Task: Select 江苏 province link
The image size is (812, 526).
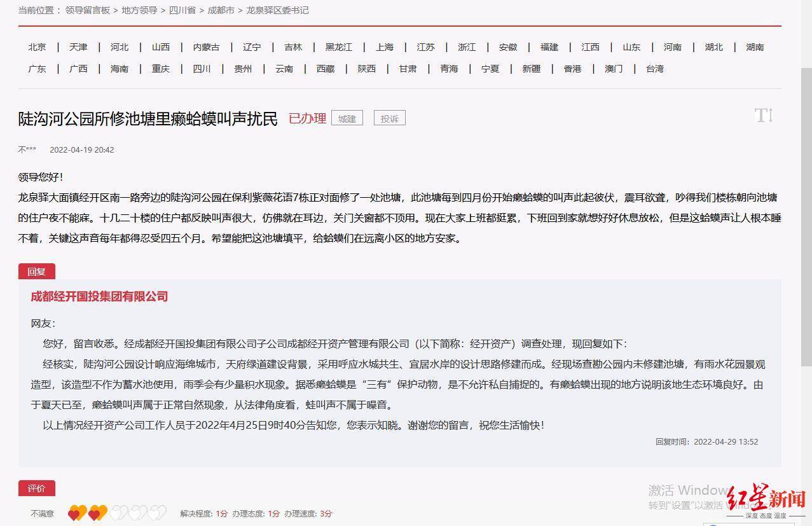Action: click(426, 47)
